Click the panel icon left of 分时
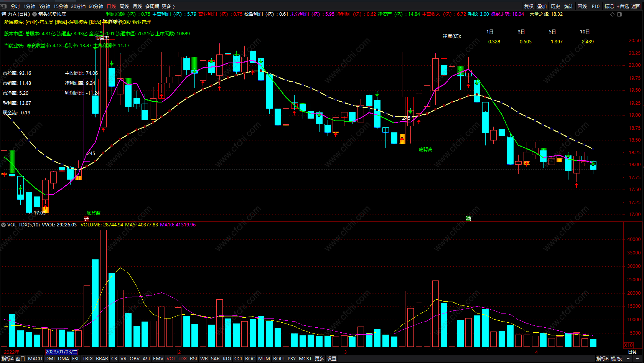This screenshot has height=363, width=644. pyautogui.click(x=4, y=6)
